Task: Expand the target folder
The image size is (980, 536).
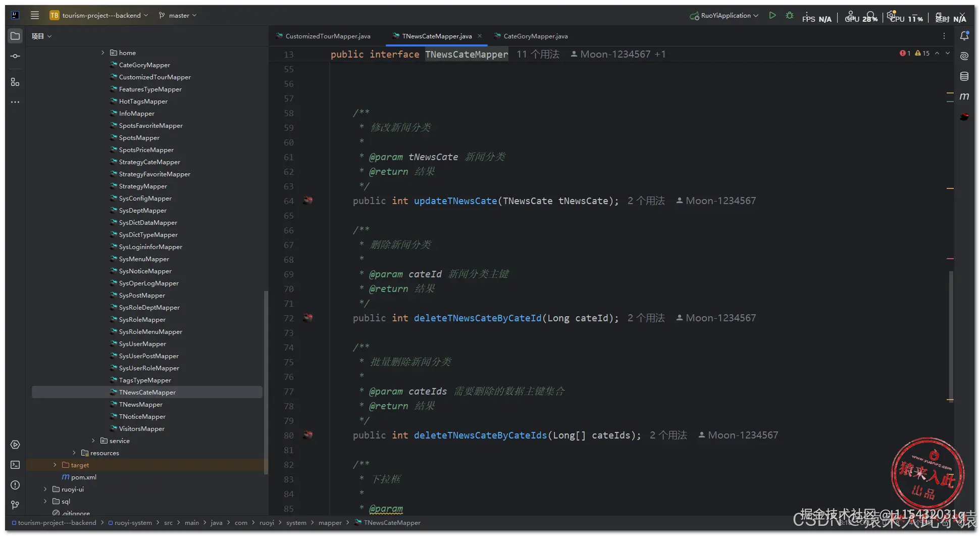Action: coord(55,465)
